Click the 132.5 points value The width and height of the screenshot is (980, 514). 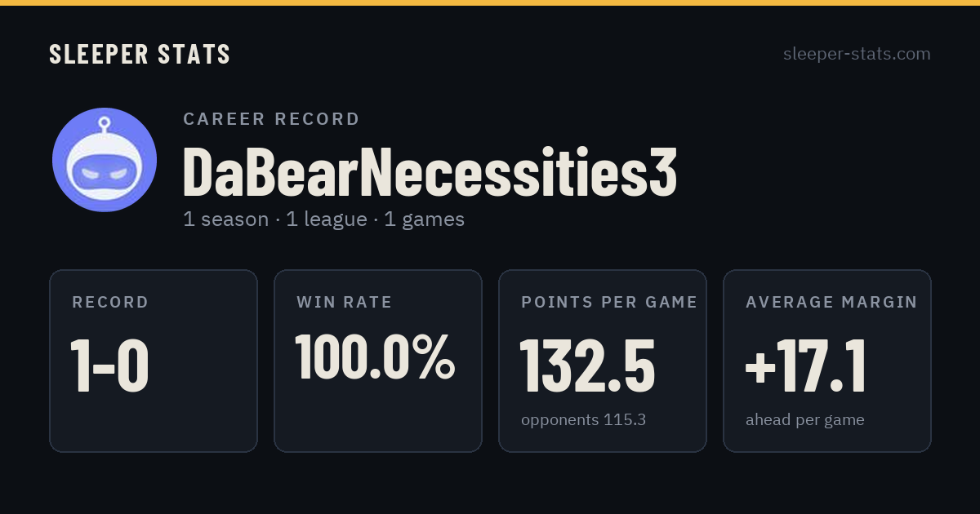click(588, 366)
